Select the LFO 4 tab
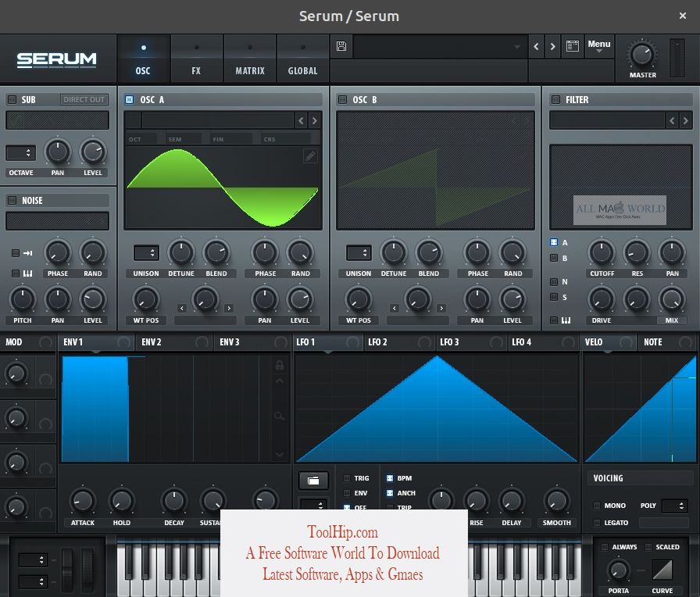700x597 pixels. (x=543, y=342)
